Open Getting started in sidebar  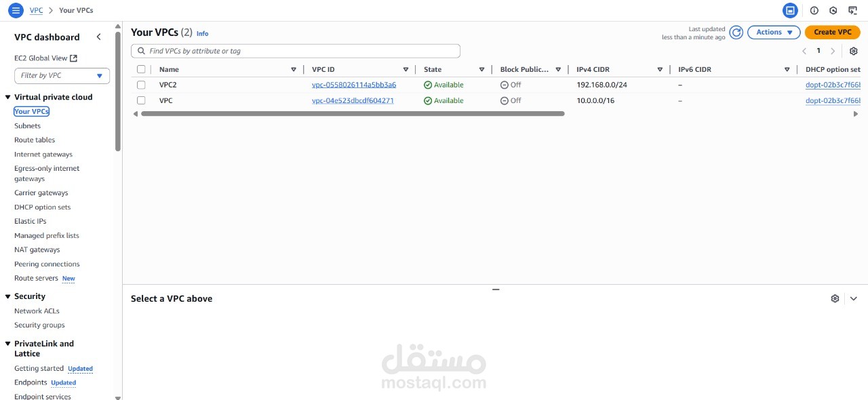tap(39, 368)
